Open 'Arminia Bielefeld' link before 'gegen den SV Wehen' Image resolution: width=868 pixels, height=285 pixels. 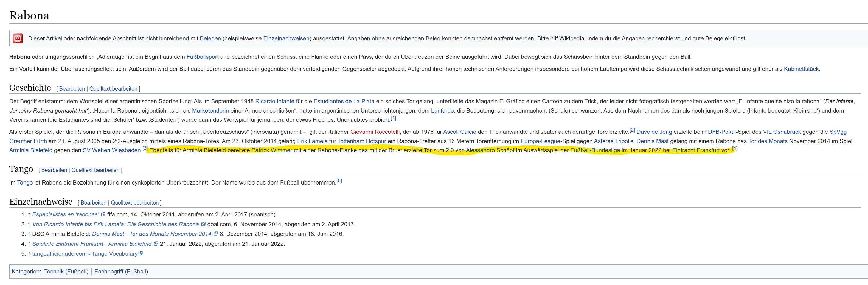pos(31,150)
